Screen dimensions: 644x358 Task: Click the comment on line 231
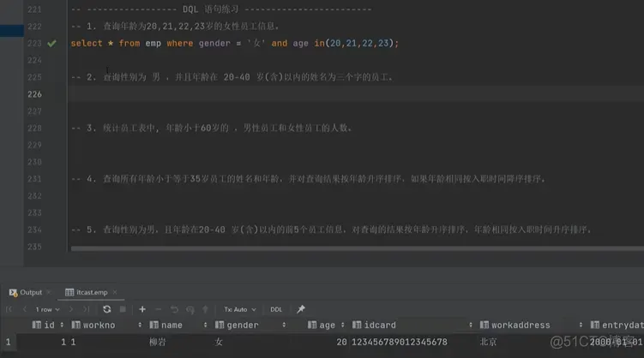pos(309,179)
